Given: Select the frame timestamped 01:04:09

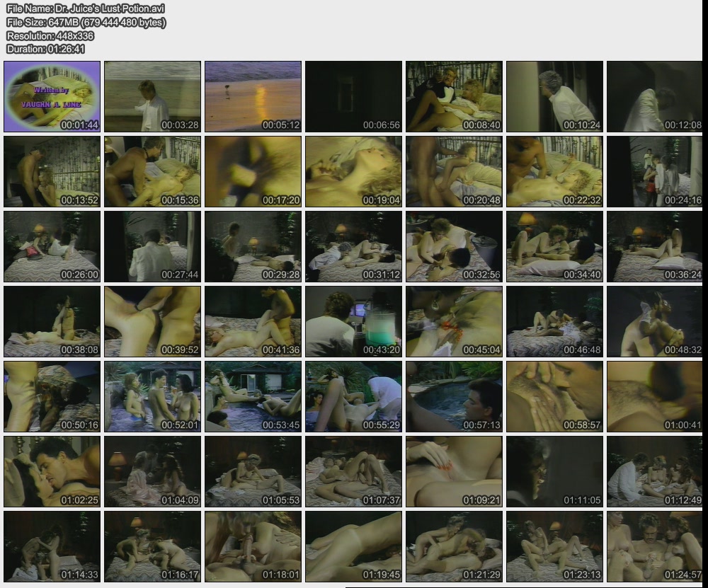Looking at the screenshot, I should tap(153, 471).
